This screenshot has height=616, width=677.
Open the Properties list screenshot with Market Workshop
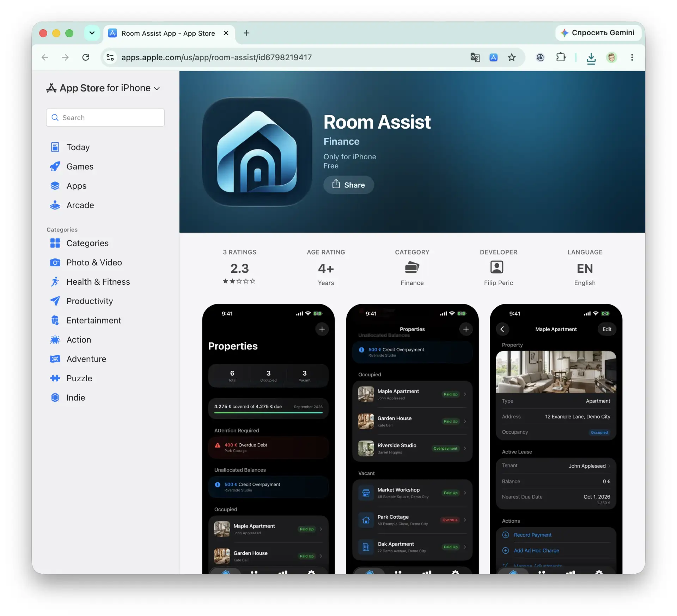412,439
